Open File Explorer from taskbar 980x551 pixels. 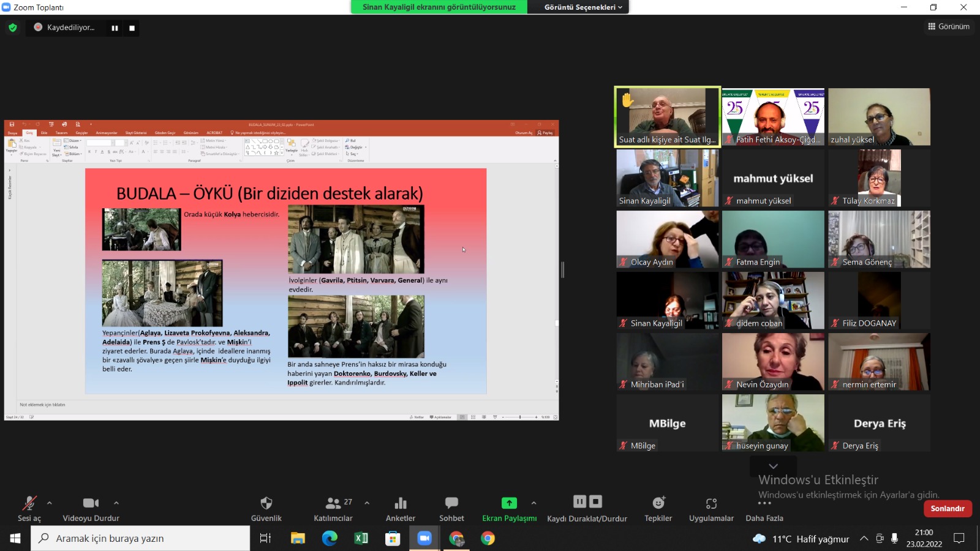298,538
